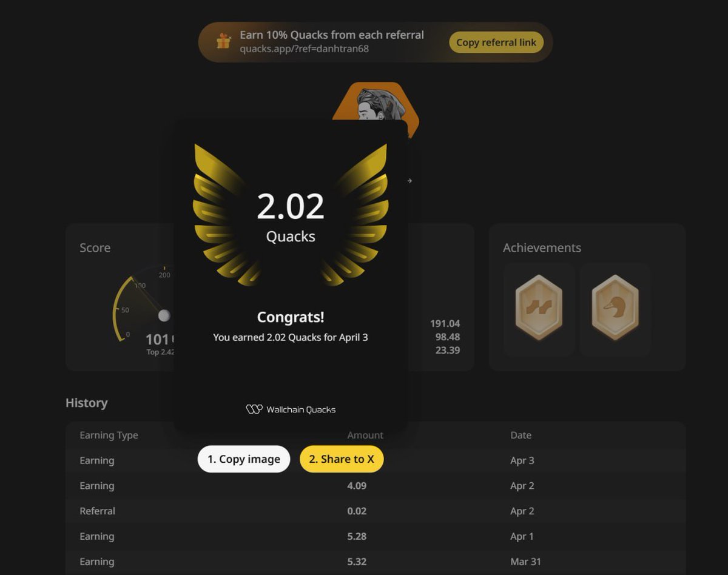
Task: Click the Earn 10% Quacks from each referral text
Action: click(332, 35)
